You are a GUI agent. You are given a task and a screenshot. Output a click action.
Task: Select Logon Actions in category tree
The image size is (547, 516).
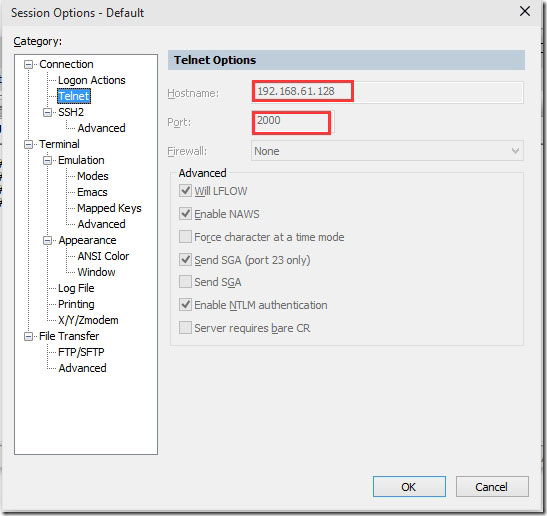click(x=91, y=80)
